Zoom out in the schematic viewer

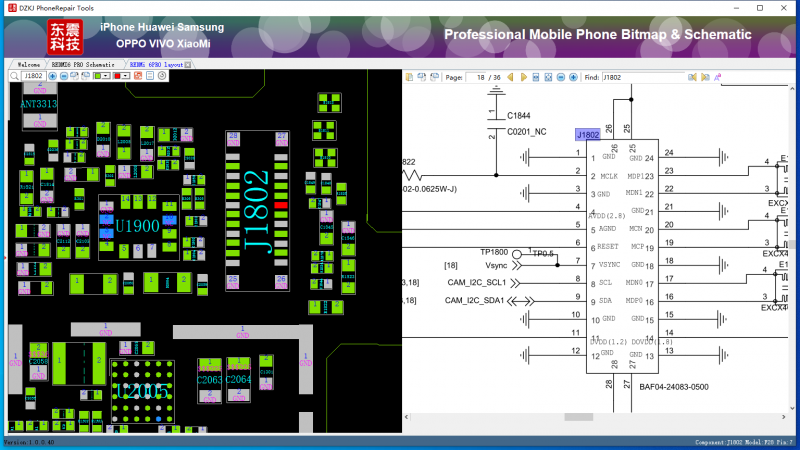click(x=560, y=77)
